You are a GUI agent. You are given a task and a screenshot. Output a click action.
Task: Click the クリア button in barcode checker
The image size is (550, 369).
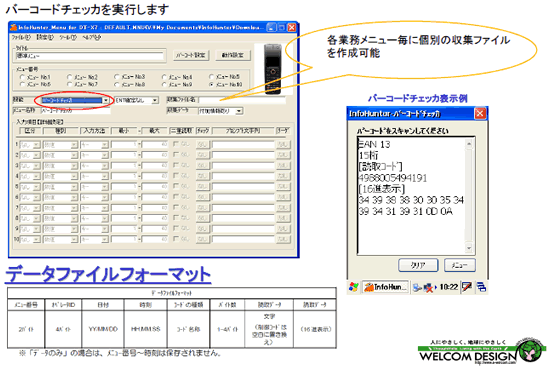pos(418,265)
